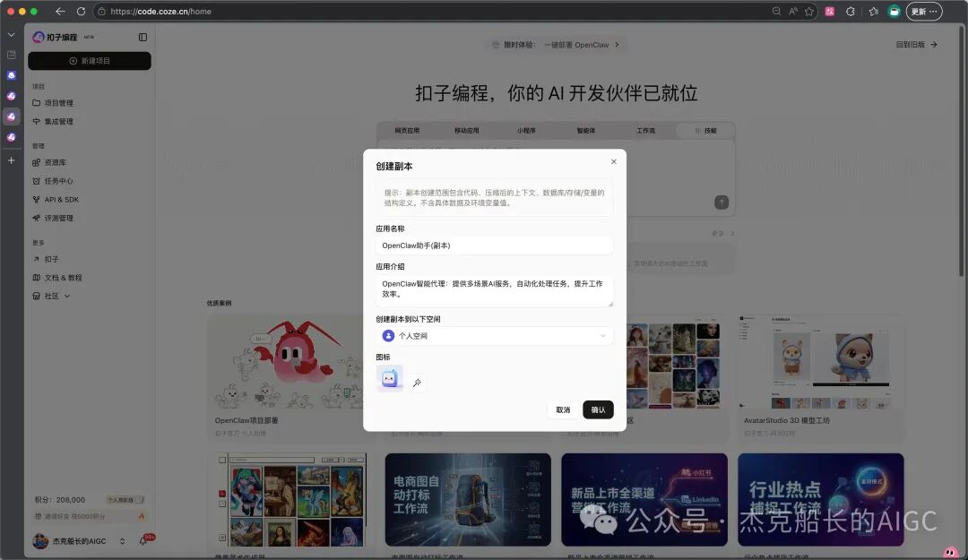Viewport: 968px width, 560px height.
Task: Expand the 社区 submenu chevron
Action: (67, 297)
